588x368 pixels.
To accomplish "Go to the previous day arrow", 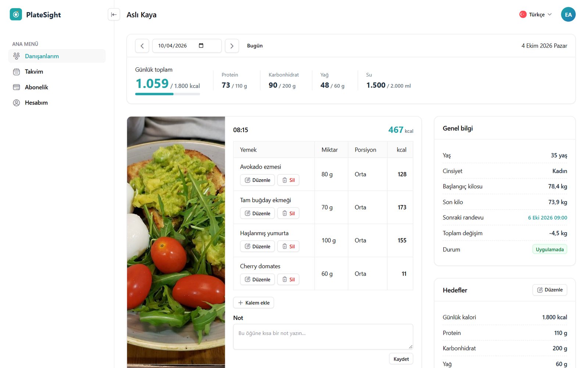I will (142, 46).
